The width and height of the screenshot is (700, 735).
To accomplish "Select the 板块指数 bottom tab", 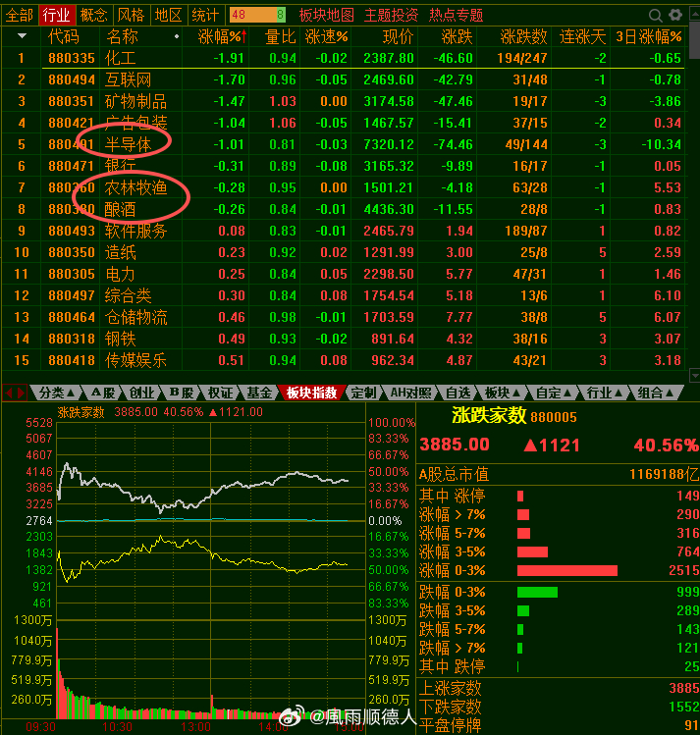I will [x=312, y=393].
